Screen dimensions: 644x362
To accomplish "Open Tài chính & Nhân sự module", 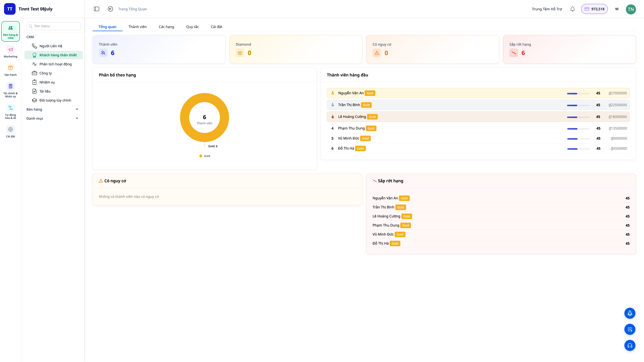I will tap(10, 90).
